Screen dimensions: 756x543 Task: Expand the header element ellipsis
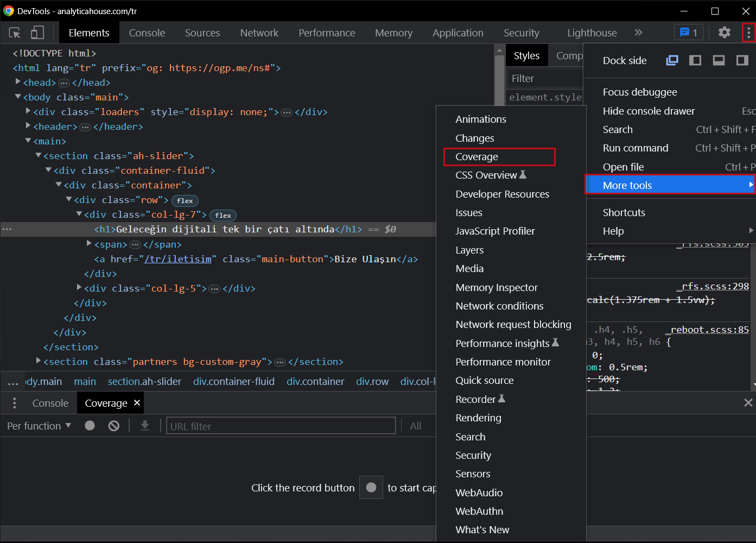tap(85, 127)
